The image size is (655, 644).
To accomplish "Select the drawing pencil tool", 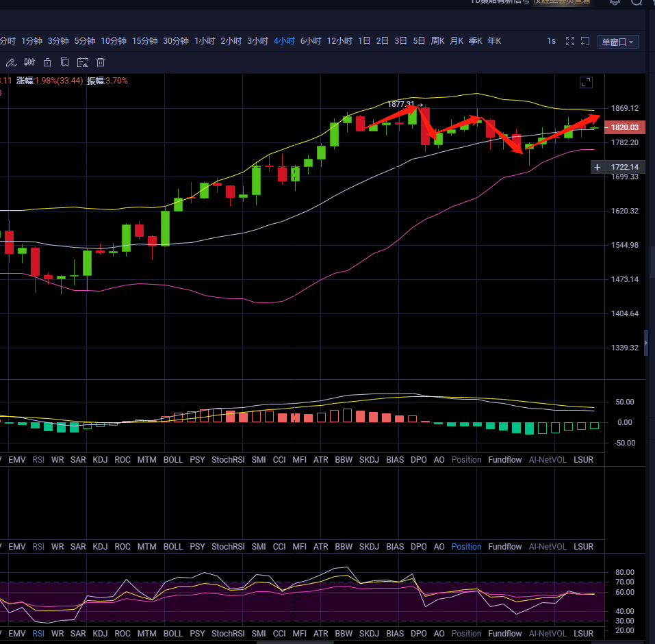I will tap(10, 62).
